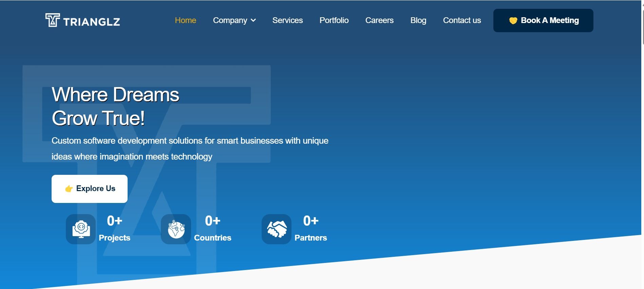The image size is (644, 289).
Task: Select Contact us in the navigation
Action: (462, 20)
